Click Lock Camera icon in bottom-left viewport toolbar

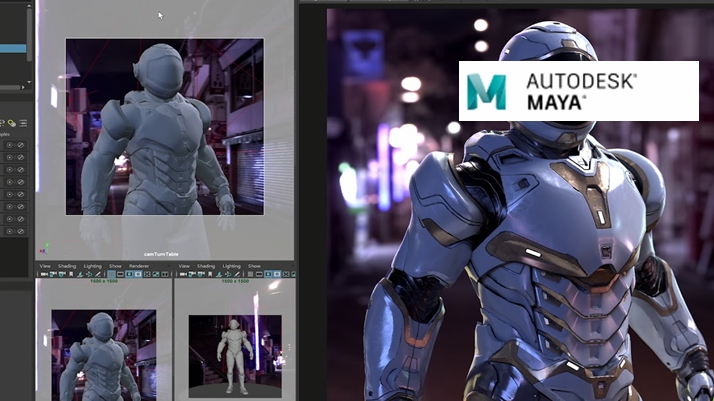point(53,274)
